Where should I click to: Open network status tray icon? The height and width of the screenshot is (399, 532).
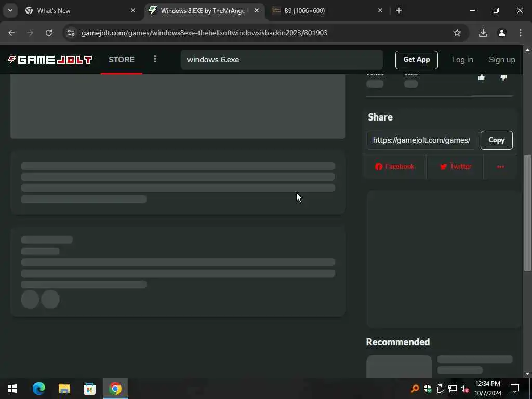[x=453, y=389]
